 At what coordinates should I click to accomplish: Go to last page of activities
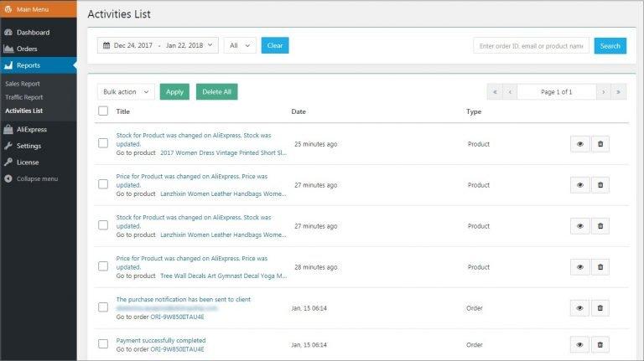(618, 92)
